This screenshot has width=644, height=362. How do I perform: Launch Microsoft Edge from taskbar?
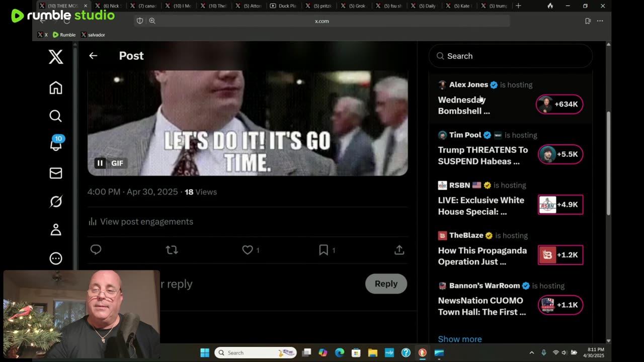[x=340, y=352]
